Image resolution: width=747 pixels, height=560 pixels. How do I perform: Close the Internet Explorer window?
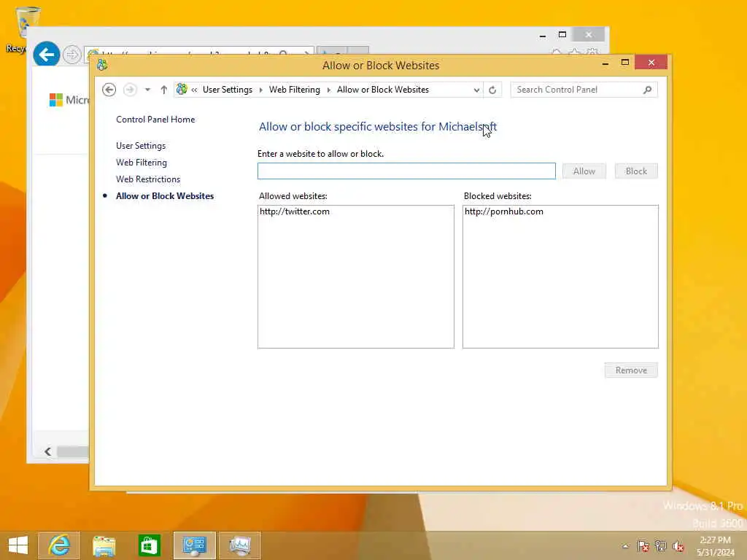click(x=589, y=34)
